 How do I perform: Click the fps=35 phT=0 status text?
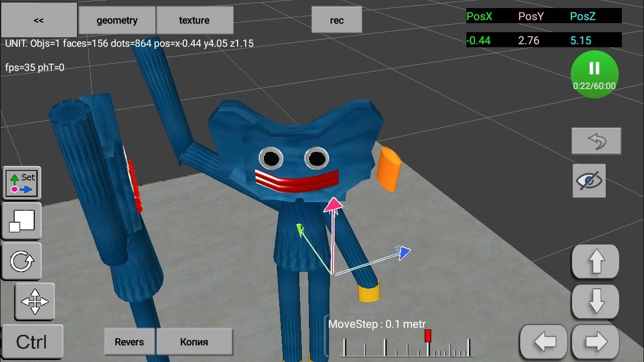[x=35, y=67]
